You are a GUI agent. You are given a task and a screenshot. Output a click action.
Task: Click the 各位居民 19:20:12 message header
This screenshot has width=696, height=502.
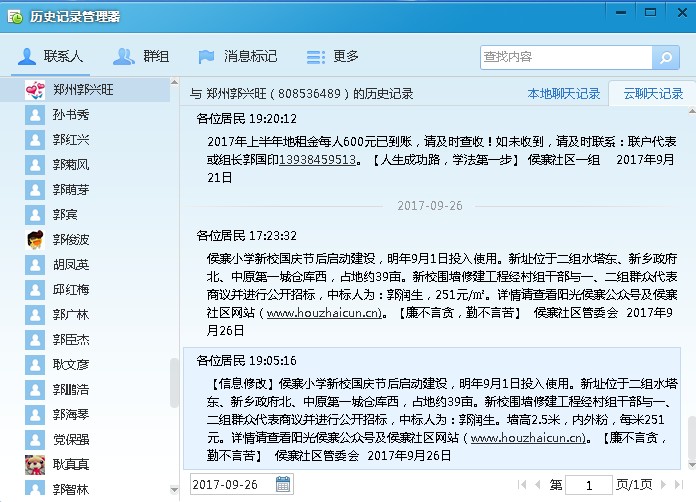246,119
